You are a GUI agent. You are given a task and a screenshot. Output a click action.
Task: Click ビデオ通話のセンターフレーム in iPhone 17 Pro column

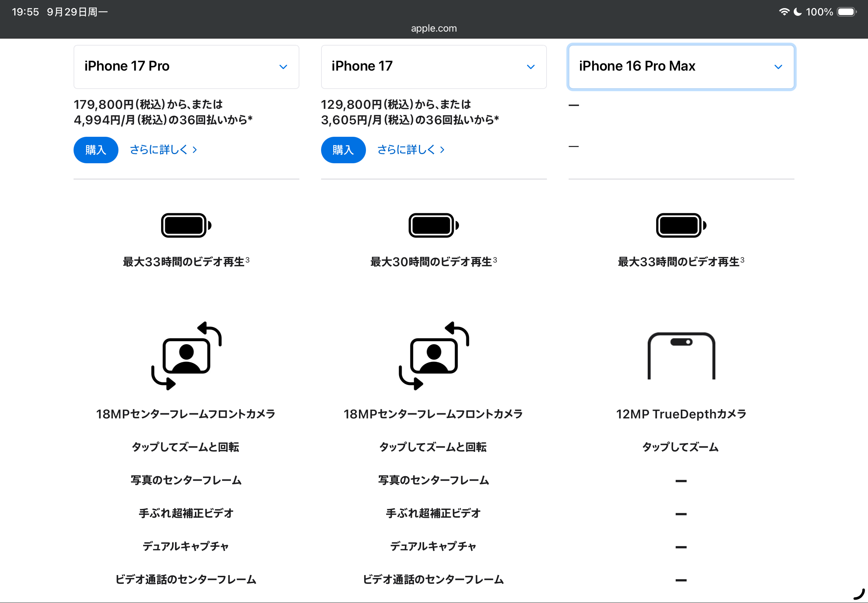(x=186, y=579)
